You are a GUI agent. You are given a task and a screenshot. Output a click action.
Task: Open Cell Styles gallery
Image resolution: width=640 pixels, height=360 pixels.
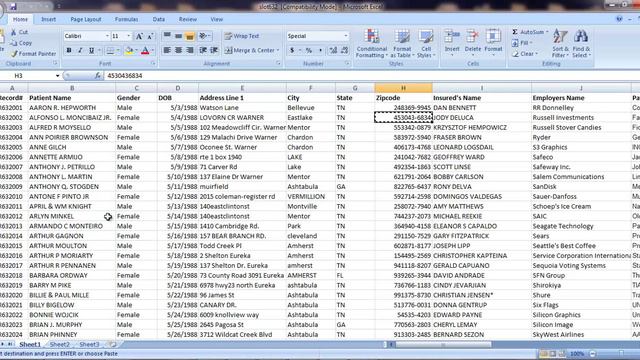click(x=426, y=43)
